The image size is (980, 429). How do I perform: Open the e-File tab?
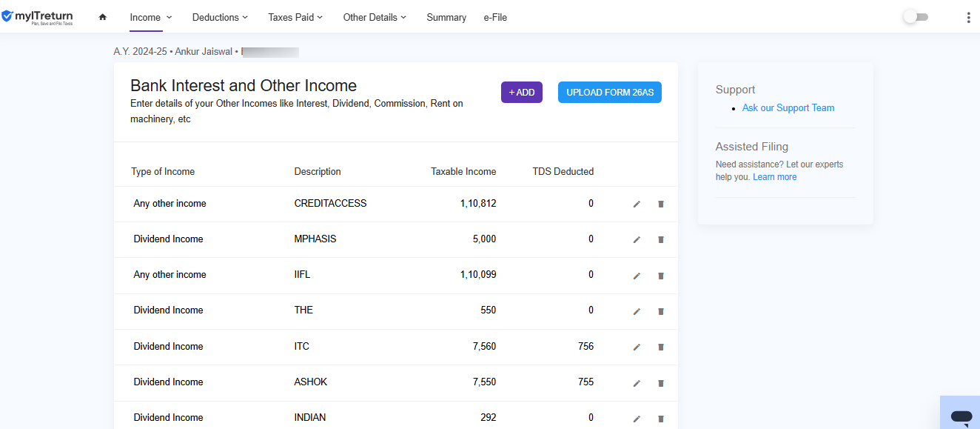pos(495,17)
